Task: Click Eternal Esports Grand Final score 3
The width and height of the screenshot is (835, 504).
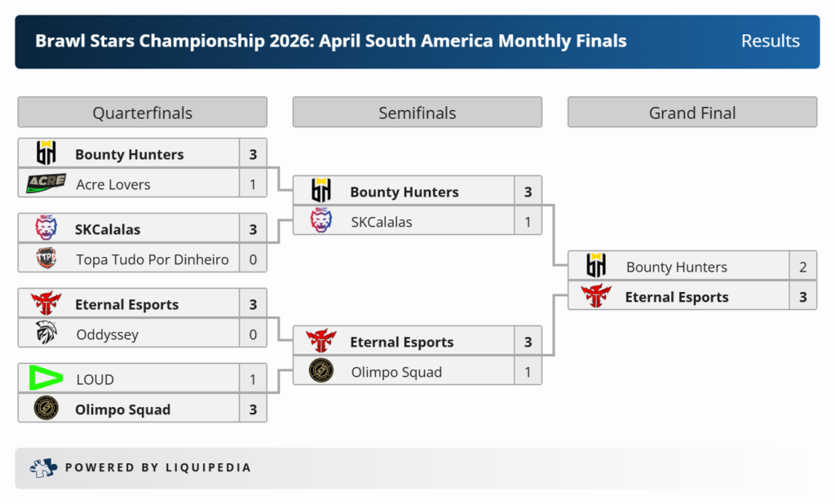Action: (x=803, y=297)
